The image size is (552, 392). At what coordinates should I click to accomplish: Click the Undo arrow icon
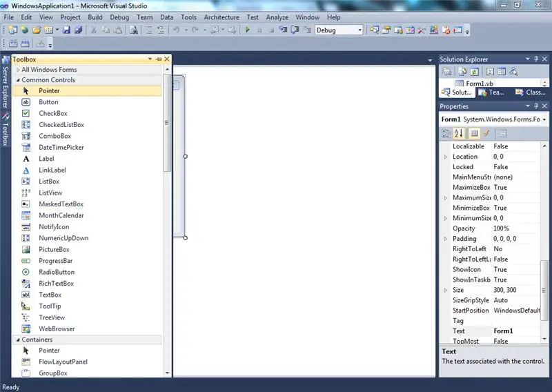177,30
